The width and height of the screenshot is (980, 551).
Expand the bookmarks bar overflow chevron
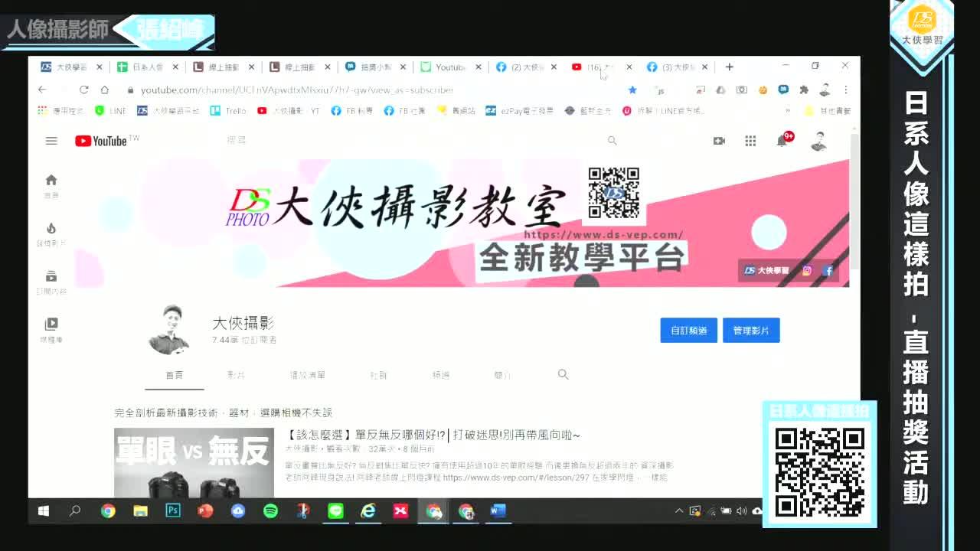coord(787,111)
